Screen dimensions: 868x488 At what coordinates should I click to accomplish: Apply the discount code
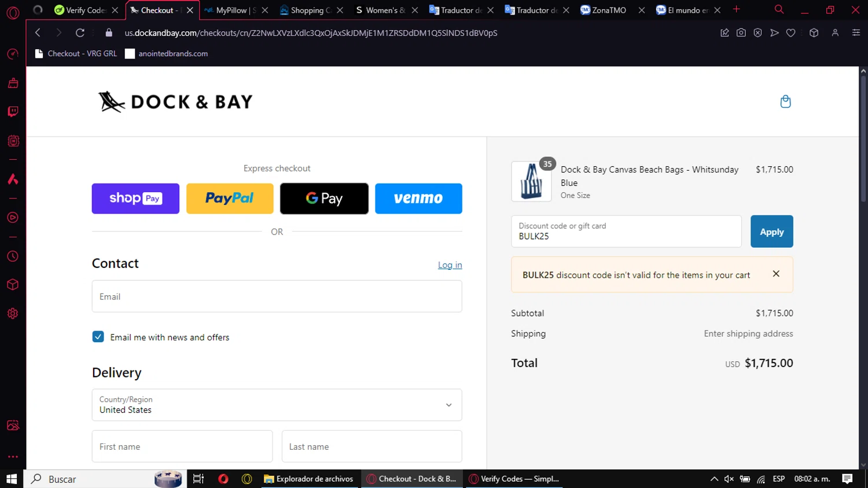772,232
